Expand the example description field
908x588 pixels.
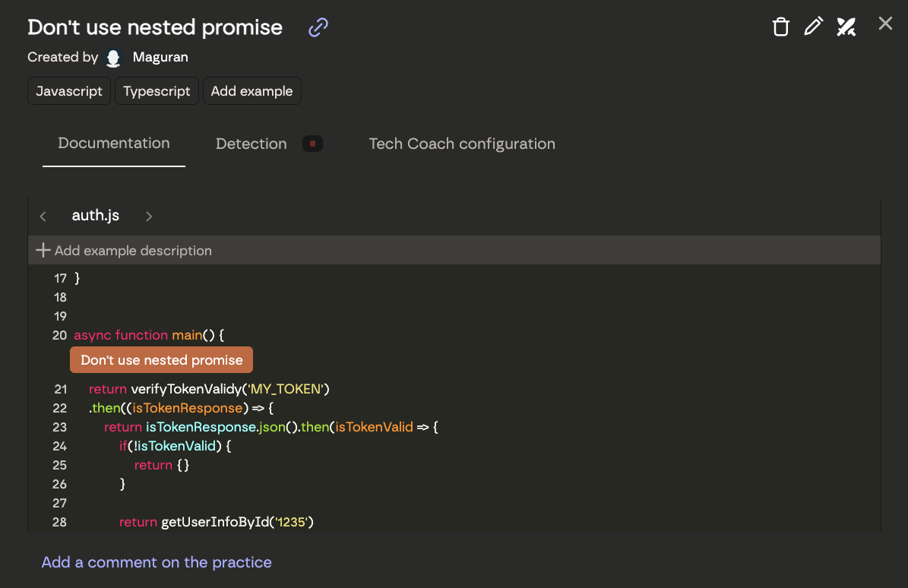(x=133, y=250)
